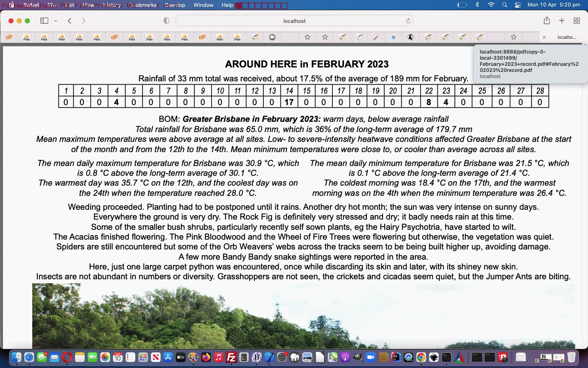Launch Opera from the Dock
This screenshot has width=588, height=368.
67,357
